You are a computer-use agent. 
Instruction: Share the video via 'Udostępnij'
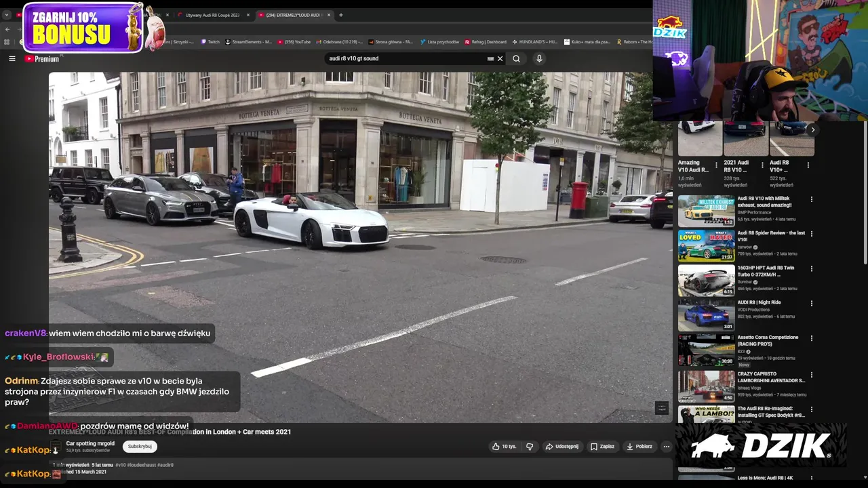pyautogui.click(x=562, y=447)
